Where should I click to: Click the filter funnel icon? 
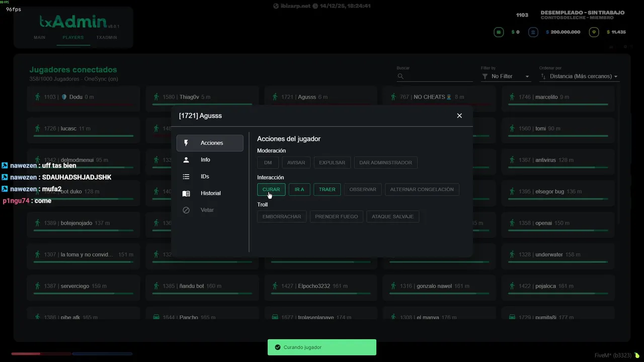coord(485,76)
